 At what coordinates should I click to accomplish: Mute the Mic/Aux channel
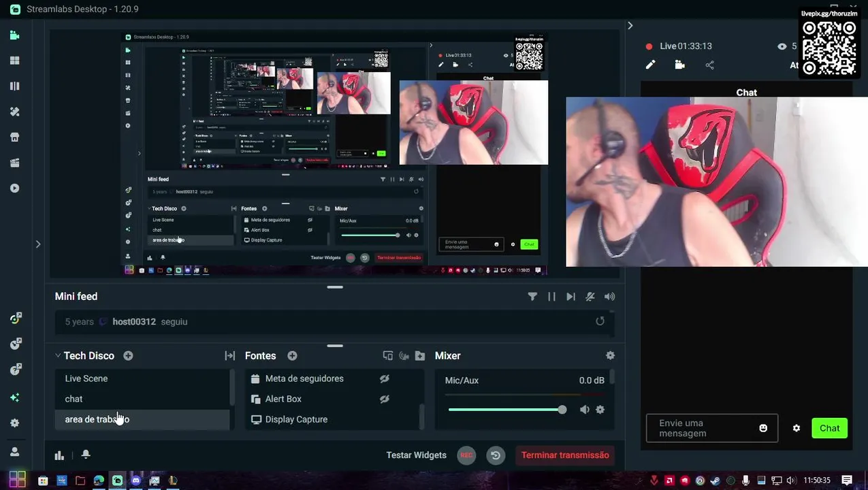[x=584, y=410]
